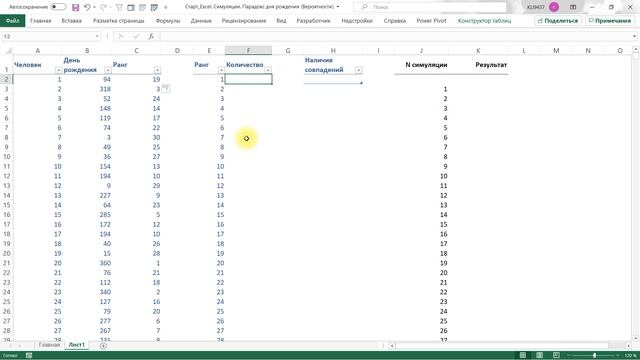
Task: Click the last table icon in quick access toolbar
Action: pos(154,7)
